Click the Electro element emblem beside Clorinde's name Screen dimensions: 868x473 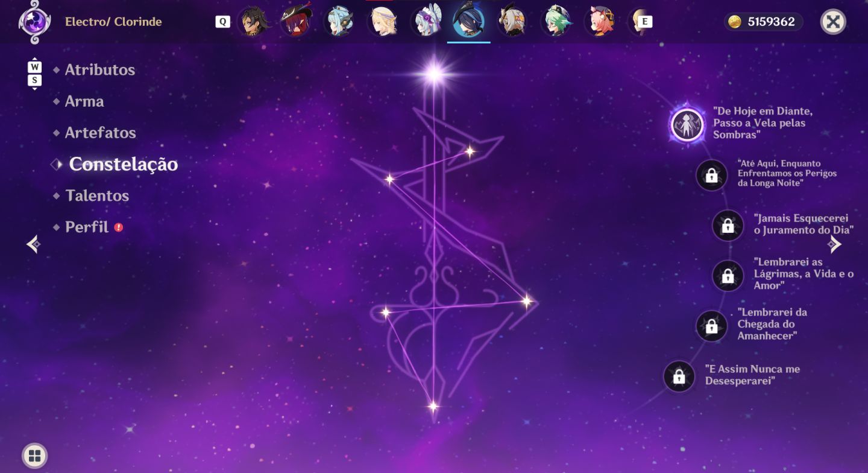coord(34,22)
